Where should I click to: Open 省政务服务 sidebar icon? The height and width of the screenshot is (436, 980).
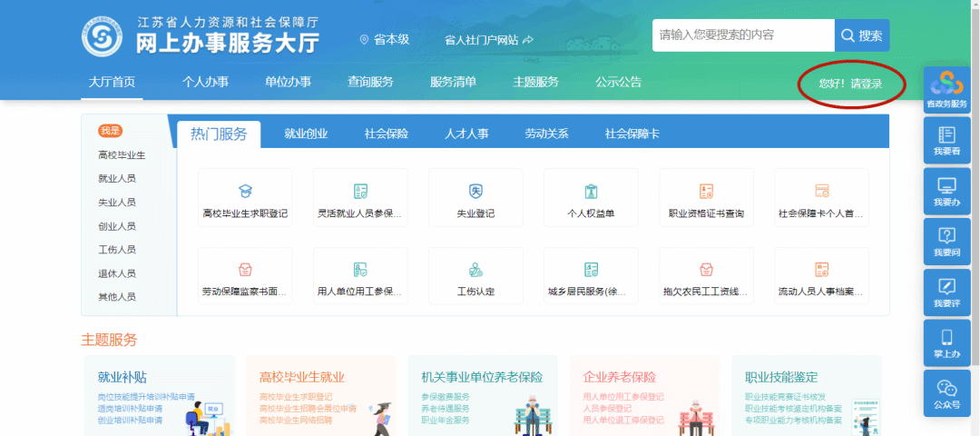[x=946, y=90]
